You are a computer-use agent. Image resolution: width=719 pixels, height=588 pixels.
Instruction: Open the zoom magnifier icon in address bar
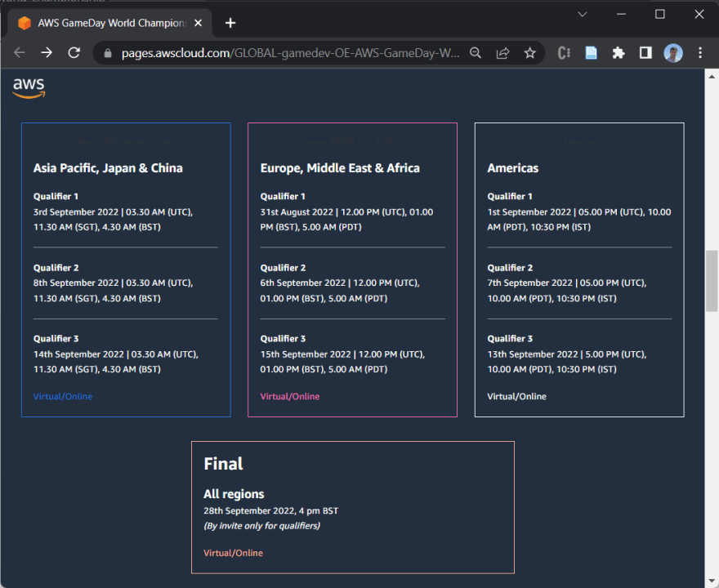point(476,53)
